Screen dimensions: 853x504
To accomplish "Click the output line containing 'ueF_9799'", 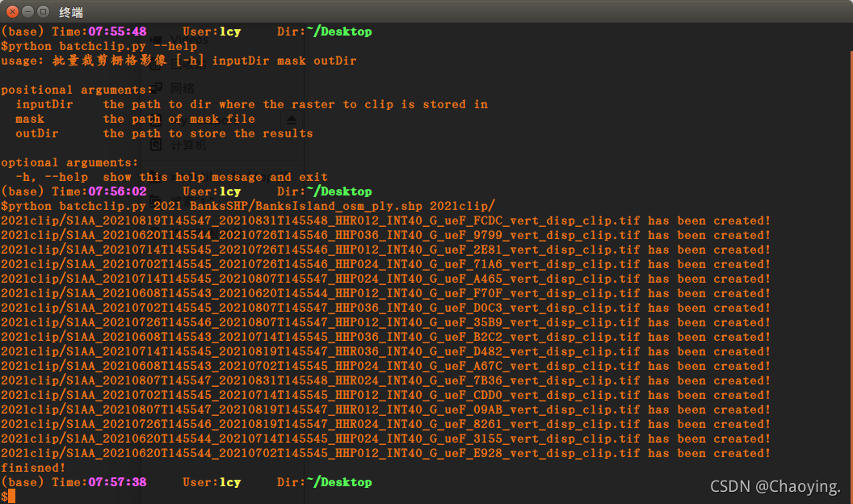I will [385, 235].
